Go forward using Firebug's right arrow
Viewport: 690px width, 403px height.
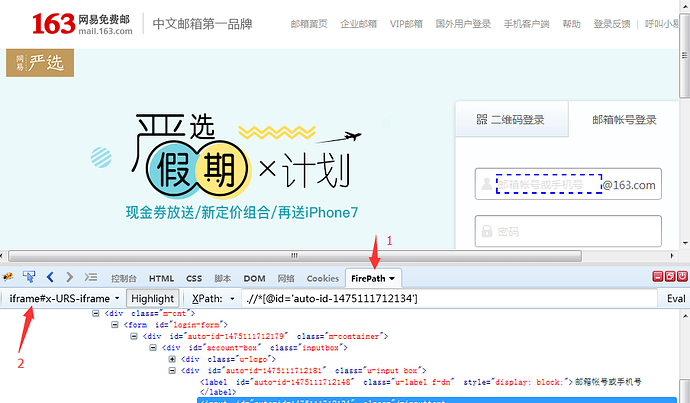70,277
